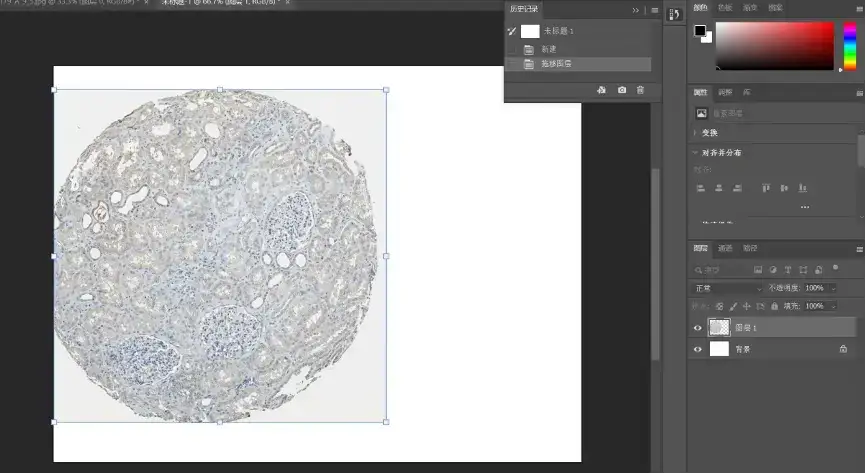
Task: Click the trash icon in History panel
Action: [640, 90]
